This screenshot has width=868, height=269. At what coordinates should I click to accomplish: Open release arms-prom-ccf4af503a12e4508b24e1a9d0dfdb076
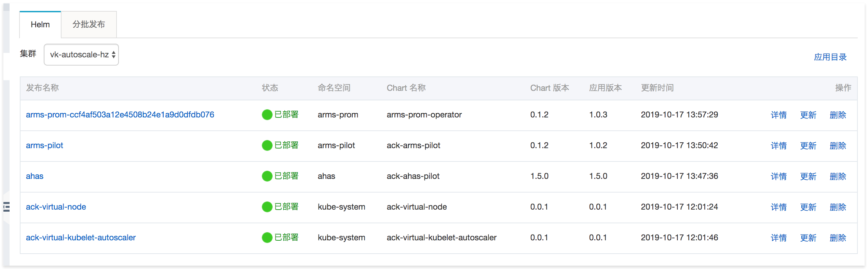pos(120,115)
